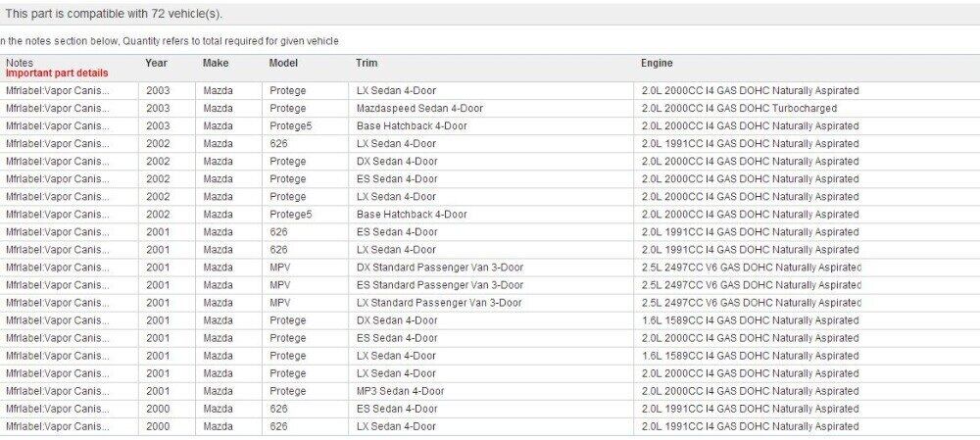This screenshot has width=980, height=440.
Task: Select the Mazdaspeed Sedan 4-Door trim cell
Action: [x=419, y=108]
